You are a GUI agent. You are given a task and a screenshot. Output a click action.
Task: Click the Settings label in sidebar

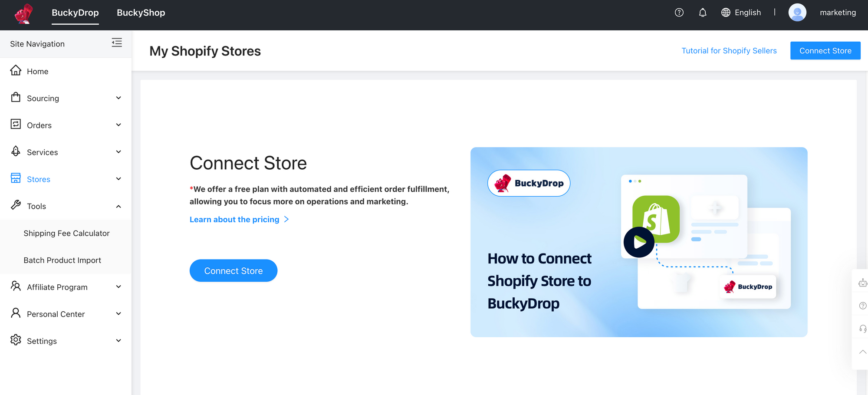point(42,341)
